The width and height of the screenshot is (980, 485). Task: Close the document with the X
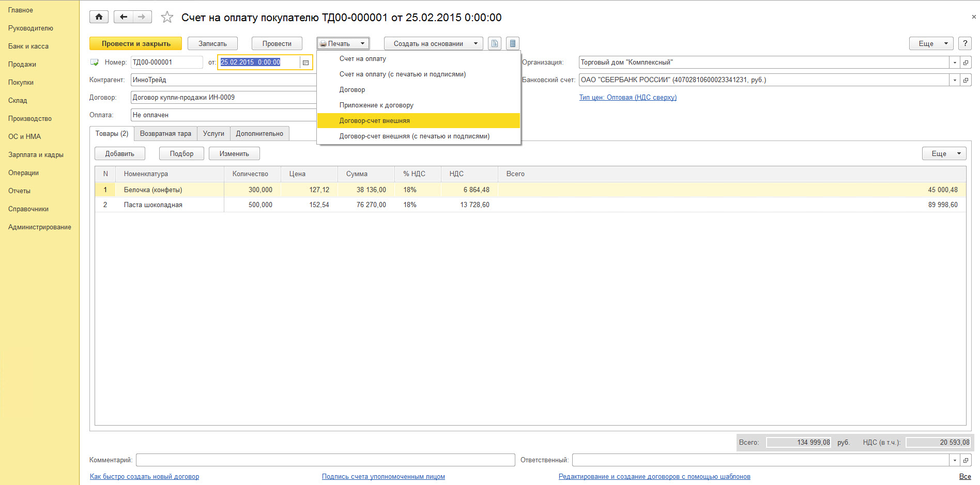(x=974, y=17)
